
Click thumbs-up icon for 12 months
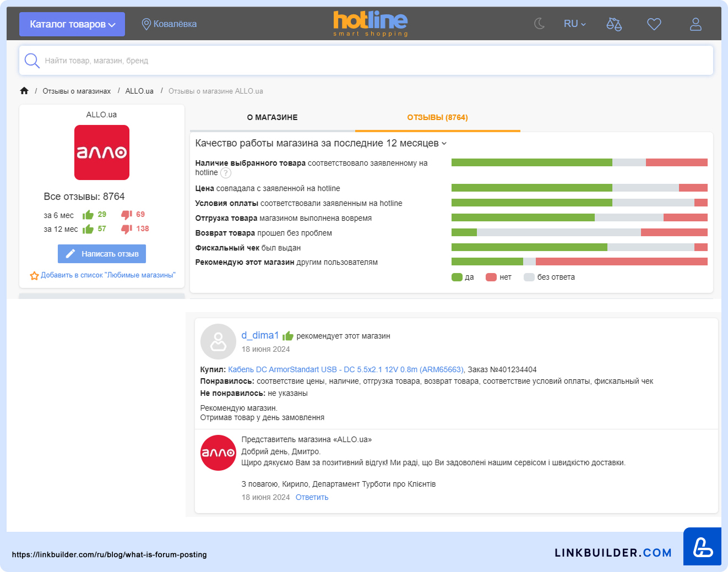point(88,229)
